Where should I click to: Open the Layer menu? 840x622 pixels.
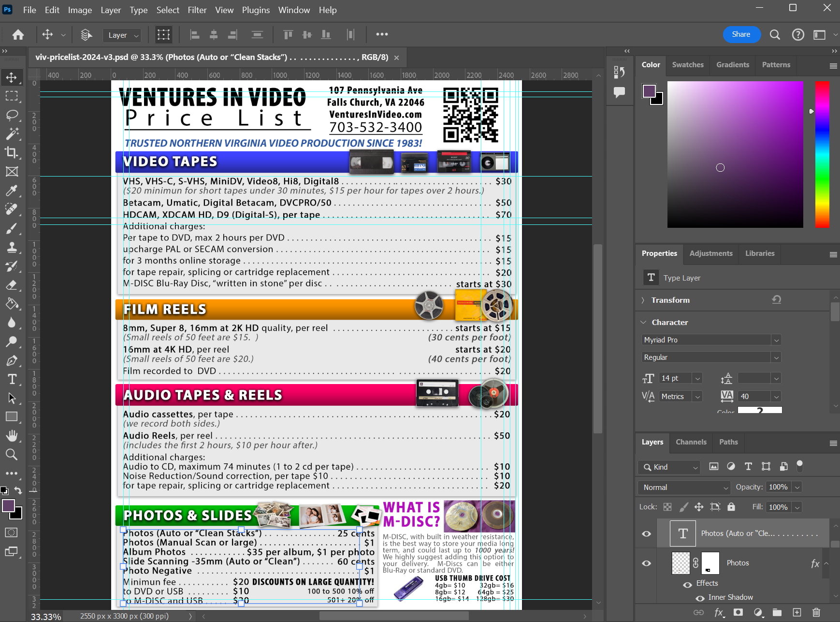point(111,10)
